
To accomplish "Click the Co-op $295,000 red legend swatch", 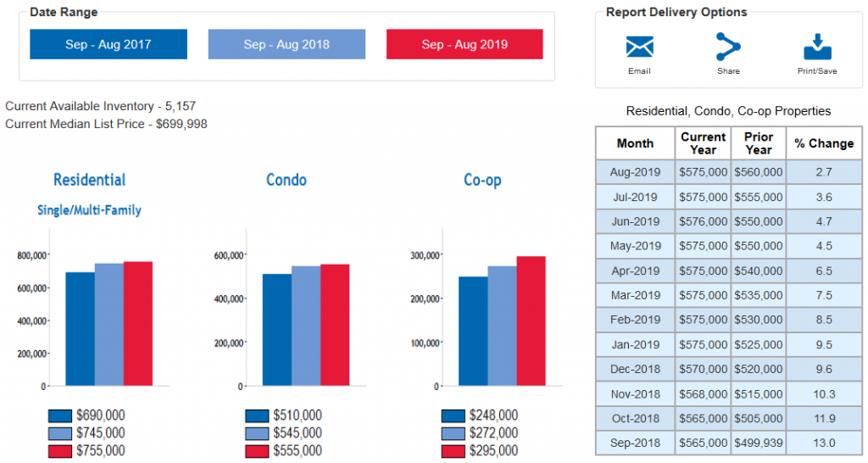I will (453, 450).
